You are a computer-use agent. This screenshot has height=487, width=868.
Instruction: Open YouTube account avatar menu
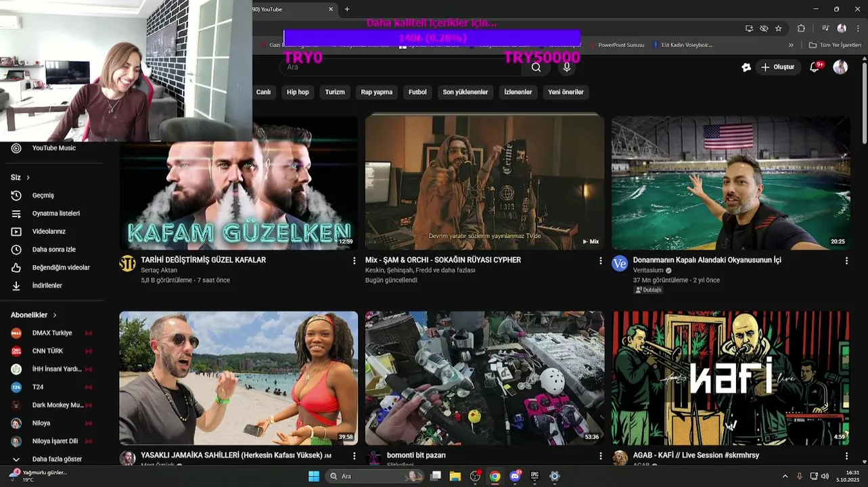click(840, 67)
